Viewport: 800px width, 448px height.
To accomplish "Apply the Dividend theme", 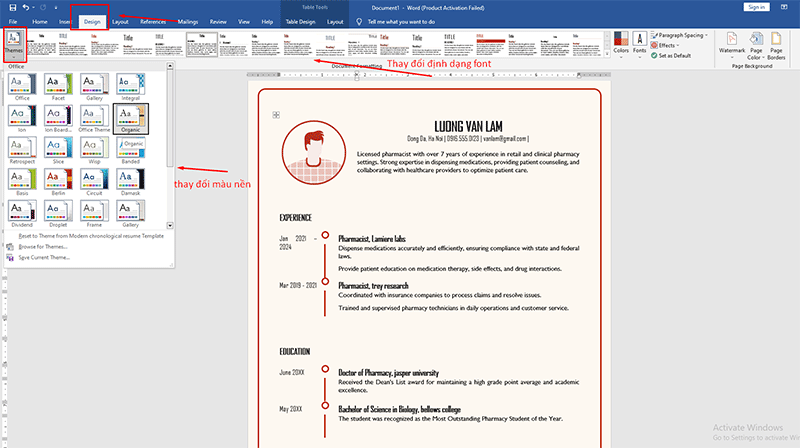I will [22, 213].
